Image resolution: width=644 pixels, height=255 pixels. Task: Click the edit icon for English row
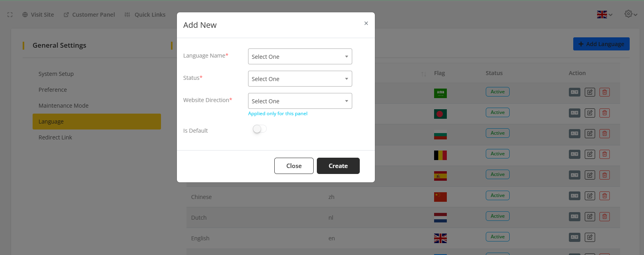coord(590,237)
